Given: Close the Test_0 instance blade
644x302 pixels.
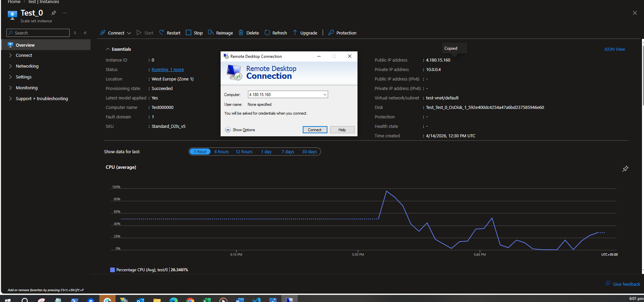Looking at the screenshot, I should coord(635,13).
